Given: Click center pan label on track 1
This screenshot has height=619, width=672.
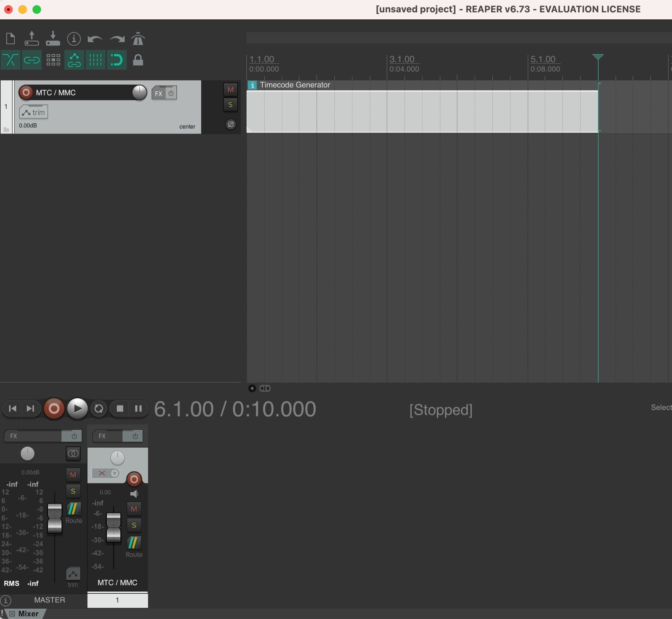Looking at the screenshot, I should pyautogui.click(x=187, y=127).
